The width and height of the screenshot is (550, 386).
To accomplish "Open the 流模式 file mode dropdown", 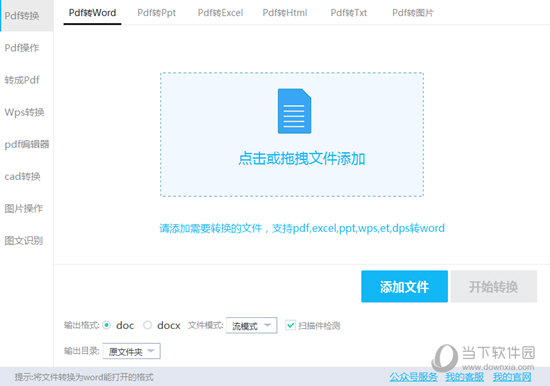I will 251,325.
